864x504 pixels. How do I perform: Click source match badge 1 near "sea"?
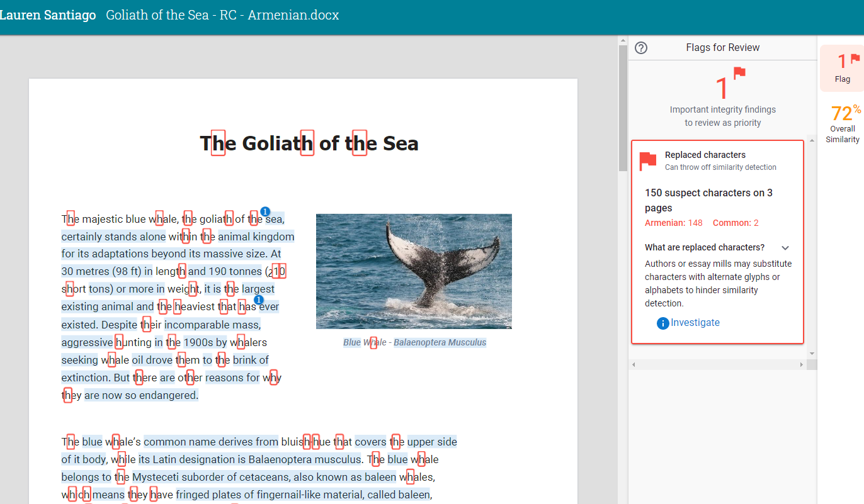(265, 211)
